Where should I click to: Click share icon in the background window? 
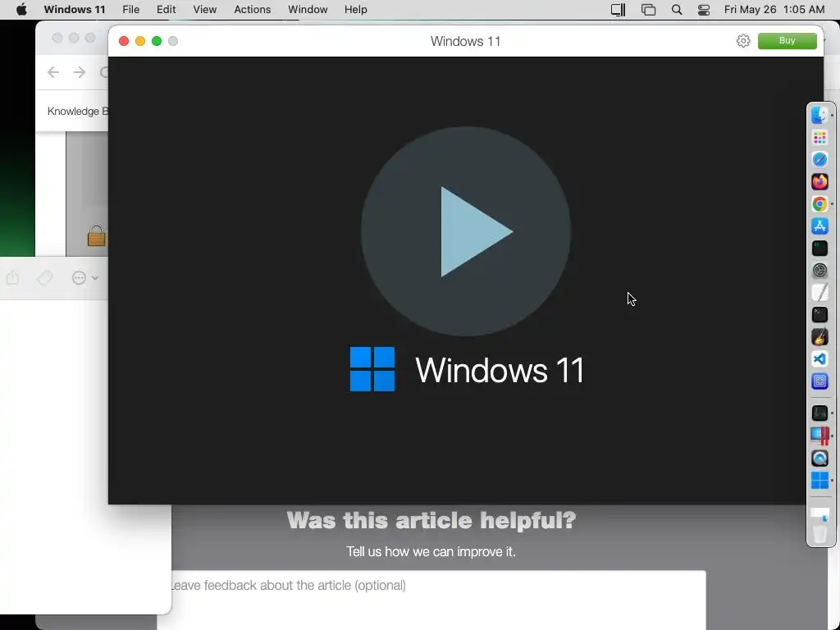click(13, 277)
